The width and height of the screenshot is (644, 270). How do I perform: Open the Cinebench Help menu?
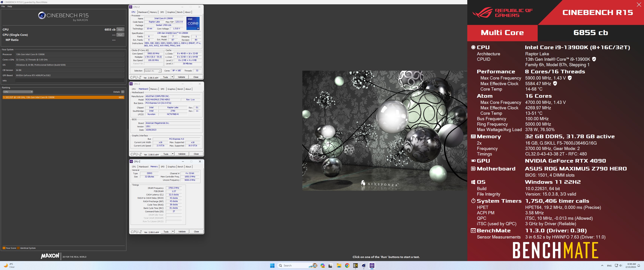click(10, 7)
